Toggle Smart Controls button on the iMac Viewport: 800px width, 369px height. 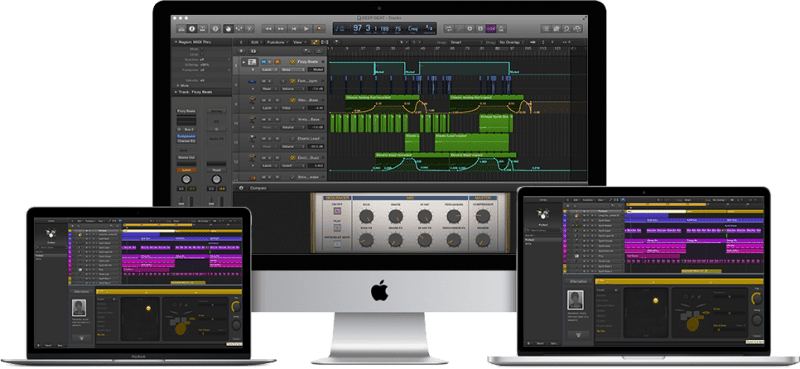(x=229, y=29)
